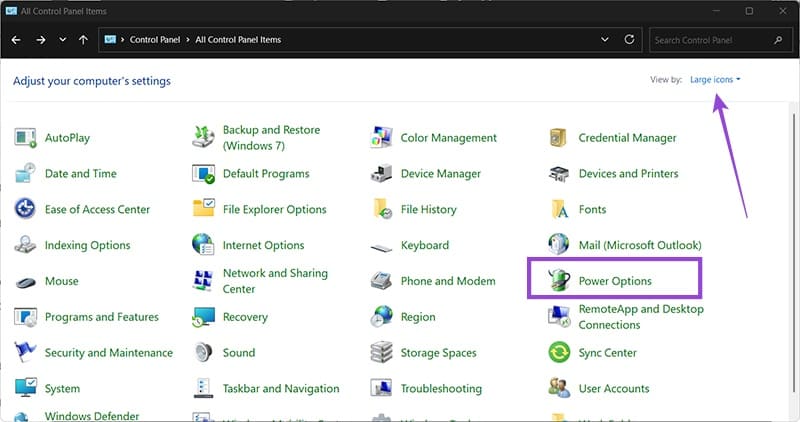Open the AutoPlay icon
This screenshot has height=422, width=800.
(25, 138)
